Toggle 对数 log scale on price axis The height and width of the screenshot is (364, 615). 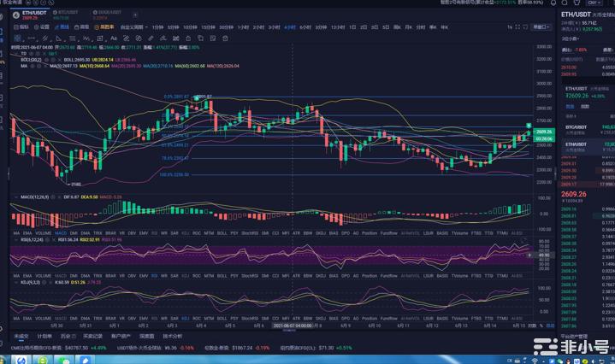[532, 326]
